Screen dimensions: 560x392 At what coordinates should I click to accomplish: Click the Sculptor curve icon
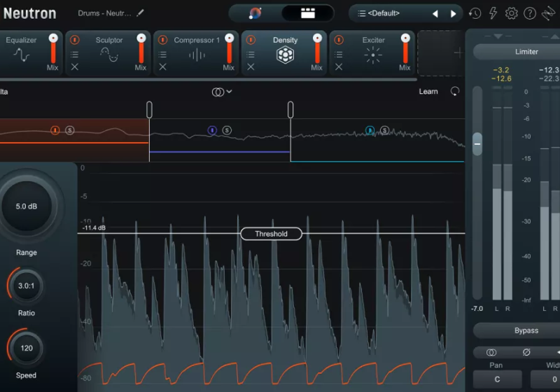coord(109,55)
